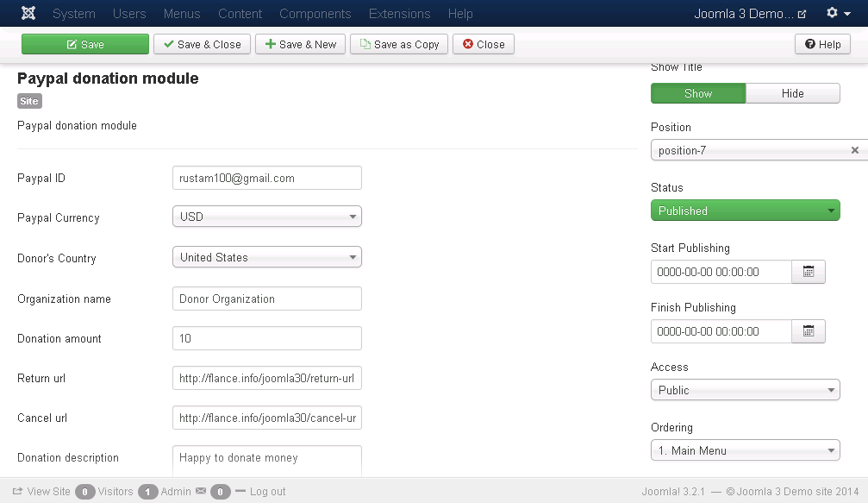Click the green Save button

point(85,44)
